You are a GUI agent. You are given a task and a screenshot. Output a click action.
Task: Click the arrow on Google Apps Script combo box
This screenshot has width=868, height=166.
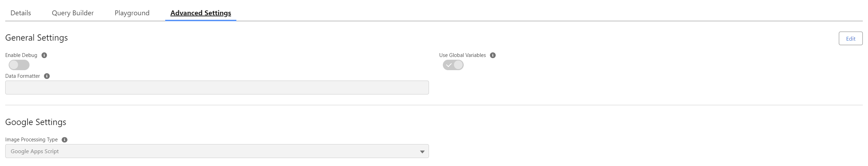pyautogui.click(x=422, y=151)
